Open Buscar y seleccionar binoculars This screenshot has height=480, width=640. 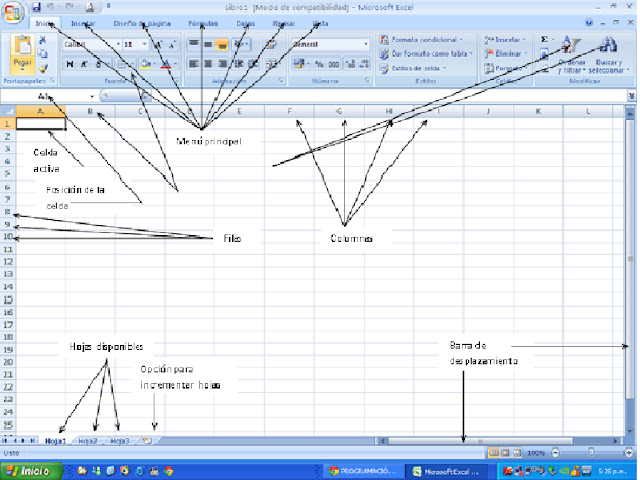pyautogui.click(x=609, y=55)
